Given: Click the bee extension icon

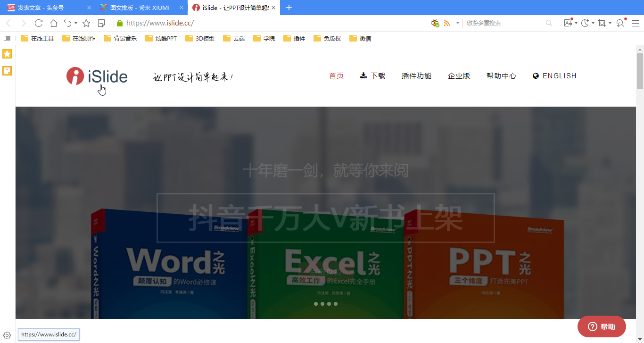Looking at the screenshot, I should (435, 23).
